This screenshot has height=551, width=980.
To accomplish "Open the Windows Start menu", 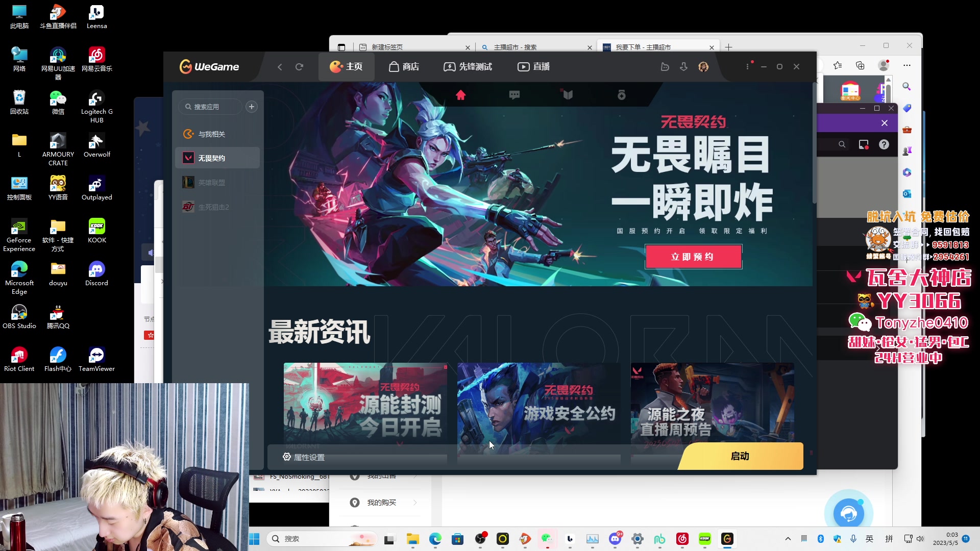I will (254, 539).
